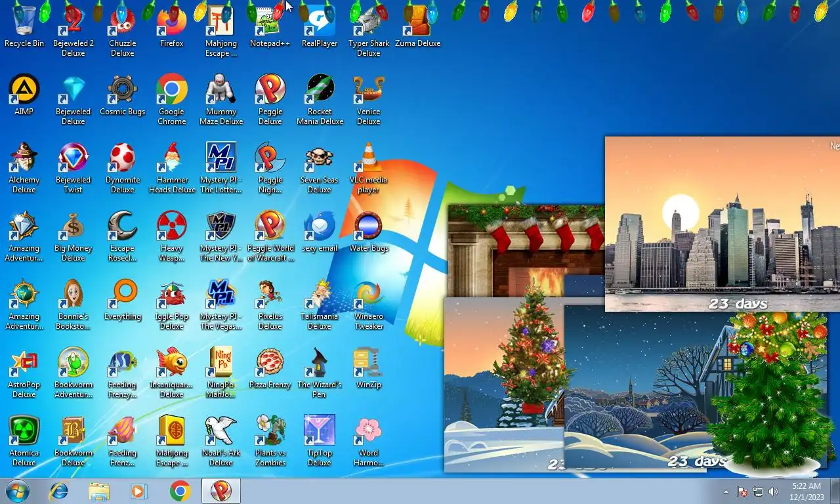Viewport: 840px width, 504px height.
Task: Open the Action Center flag icon
Action: pyautogui.click(x=742, y=492)
